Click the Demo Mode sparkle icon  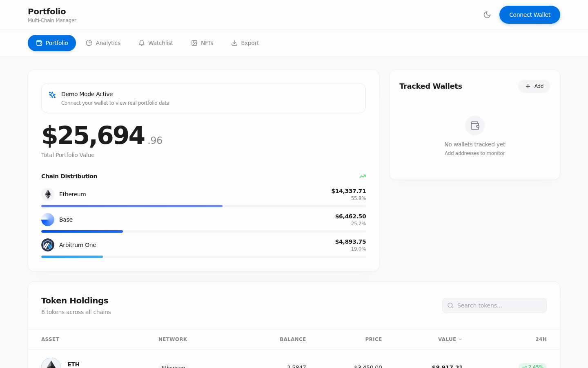coord(52,94)
